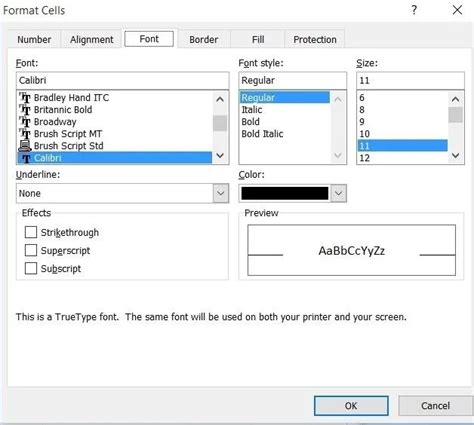Pick font size 12

click(364, 158)
